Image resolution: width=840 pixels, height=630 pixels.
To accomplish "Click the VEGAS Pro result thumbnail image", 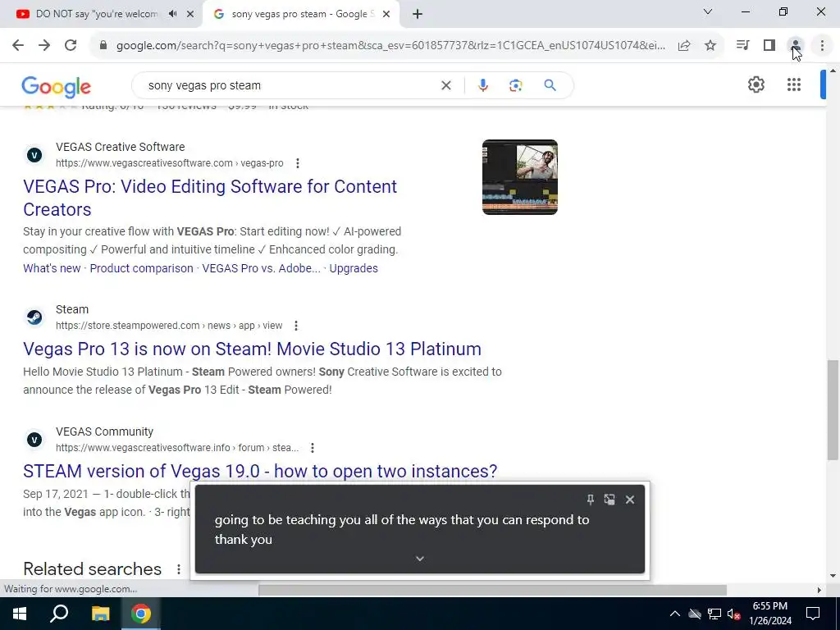I will (519, 177).
